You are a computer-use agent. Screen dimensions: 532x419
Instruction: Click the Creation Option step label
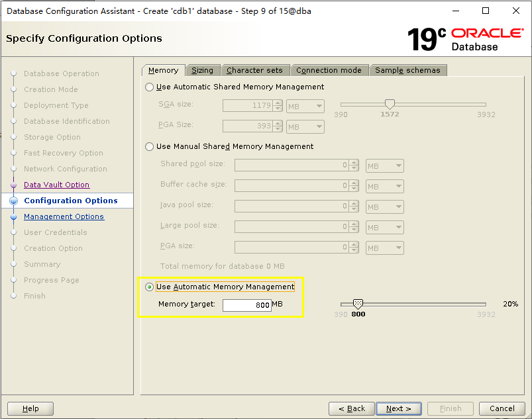point(53,248)
